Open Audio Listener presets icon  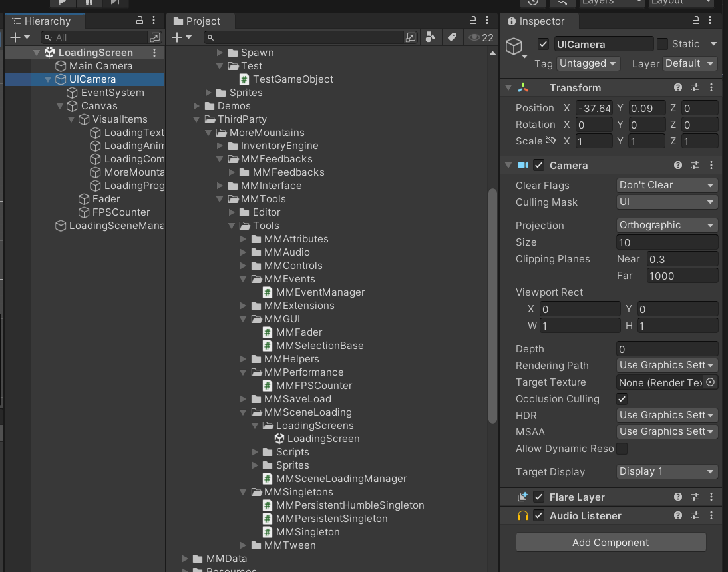click(695, 516)
